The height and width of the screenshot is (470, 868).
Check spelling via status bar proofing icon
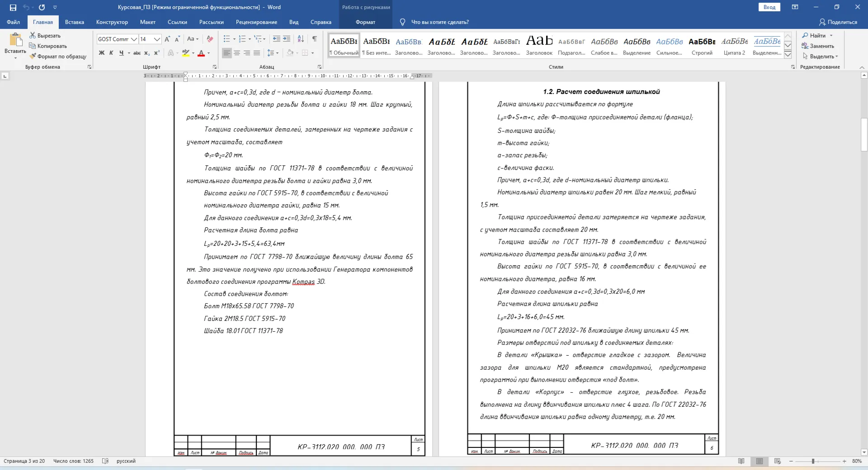coord(105,461)
